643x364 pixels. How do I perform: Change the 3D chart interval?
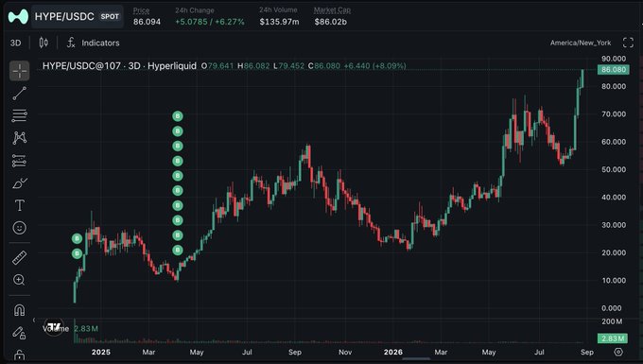click(15, 43)
